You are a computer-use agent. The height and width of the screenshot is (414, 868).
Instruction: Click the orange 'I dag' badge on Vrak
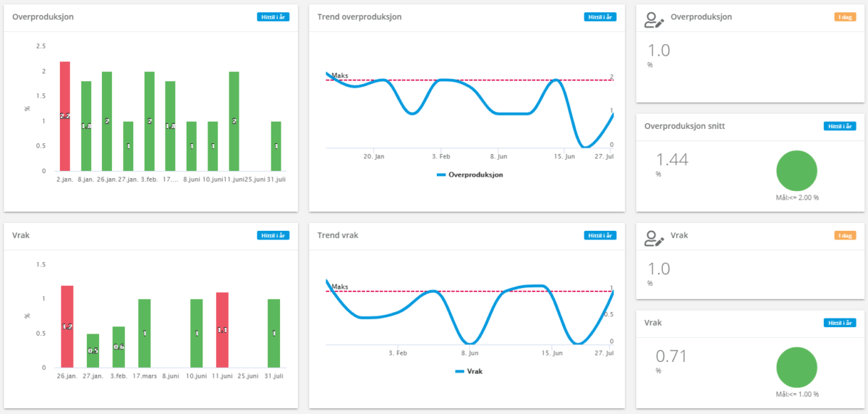(845, 235)
